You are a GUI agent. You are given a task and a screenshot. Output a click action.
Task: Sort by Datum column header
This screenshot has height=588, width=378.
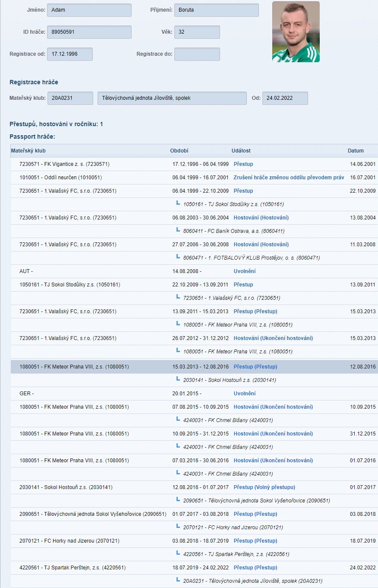[356, 151]
